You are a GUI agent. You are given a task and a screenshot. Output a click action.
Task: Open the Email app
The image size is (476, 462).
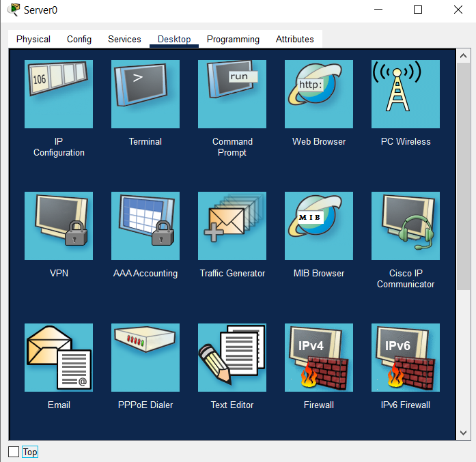point(59,358)
